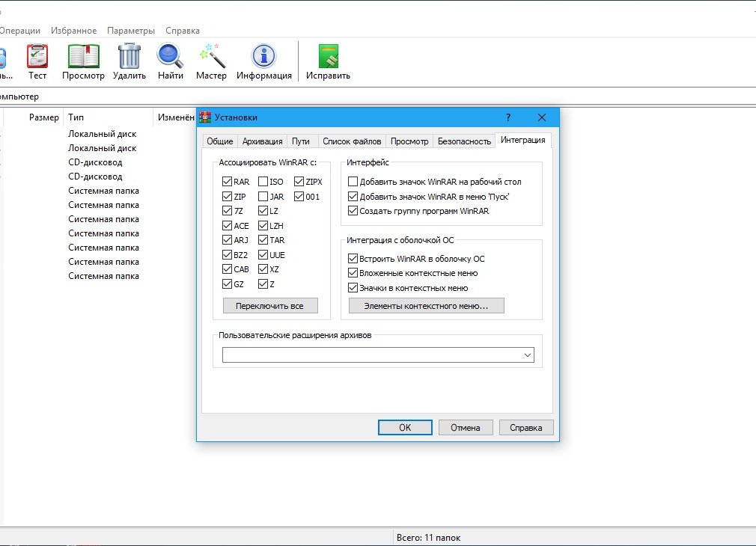
Task: Uncheck 'Добавить значок WinRAR в меню Пуск'
Action: (353, 197)
